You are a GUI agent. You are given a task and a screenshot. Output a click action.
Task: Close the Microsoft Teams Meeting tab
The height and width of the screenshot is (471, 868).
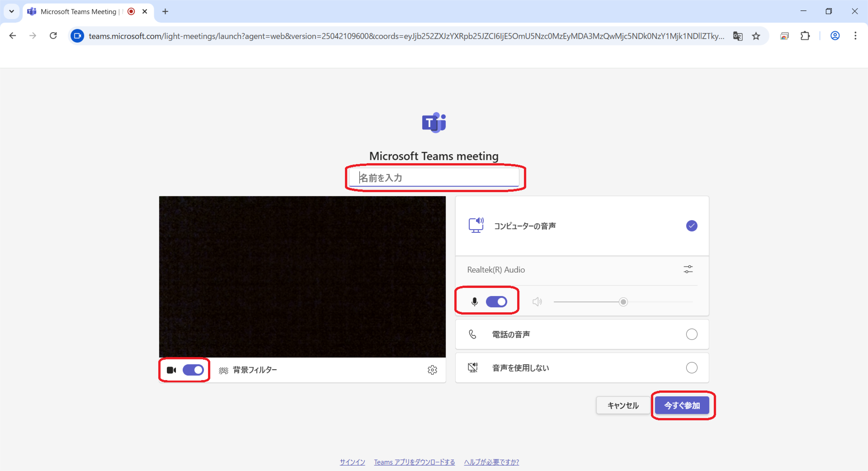click(145, 11)
